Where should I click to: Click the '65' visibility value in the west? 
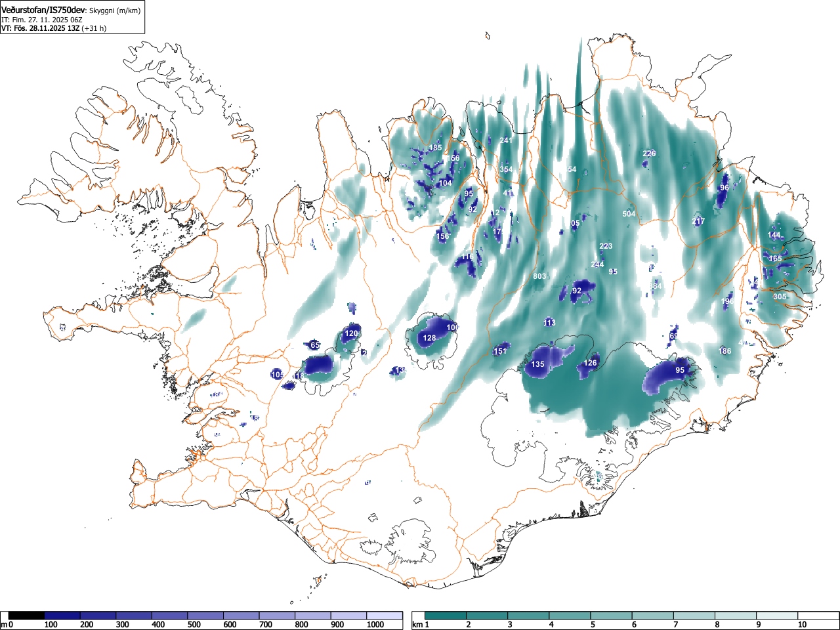315,345
